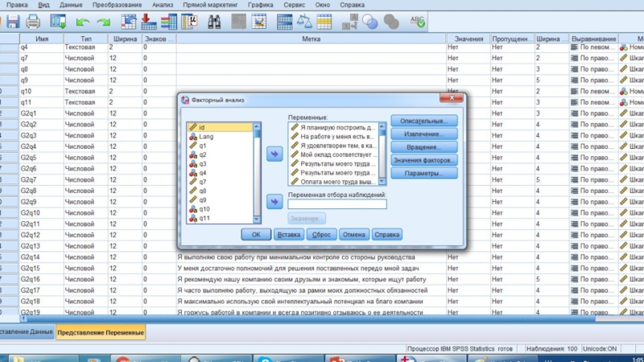Open the Вид menu

43,5
